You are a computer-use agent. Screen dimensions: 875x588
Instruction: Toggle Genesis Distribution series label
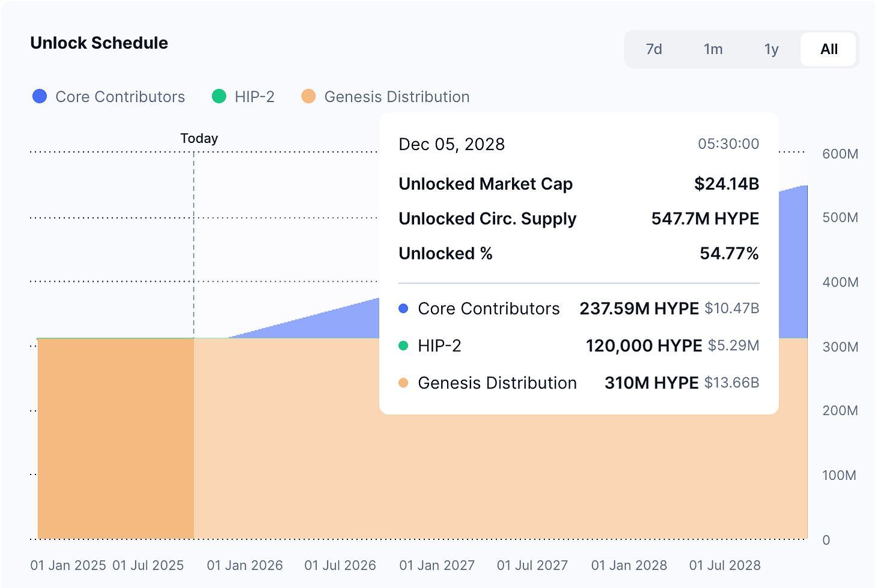point(397,97)
